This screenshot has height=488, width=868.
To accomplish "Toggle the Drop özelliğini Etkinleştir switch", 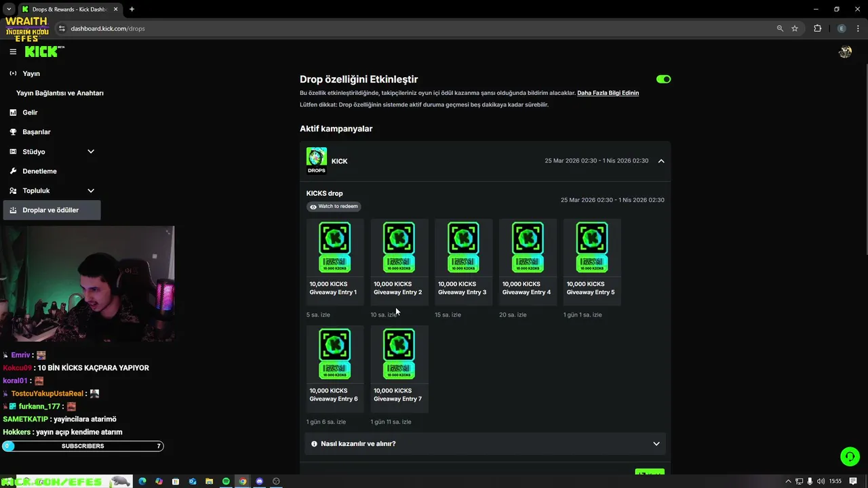I will pos(663,79).
